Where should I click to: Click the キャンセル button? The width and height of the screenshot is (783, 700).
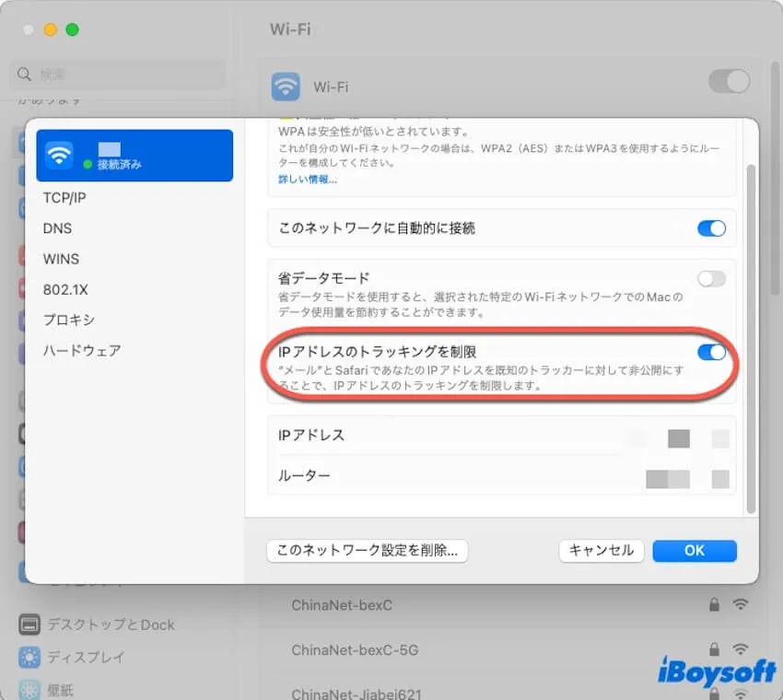pos(601,551)
